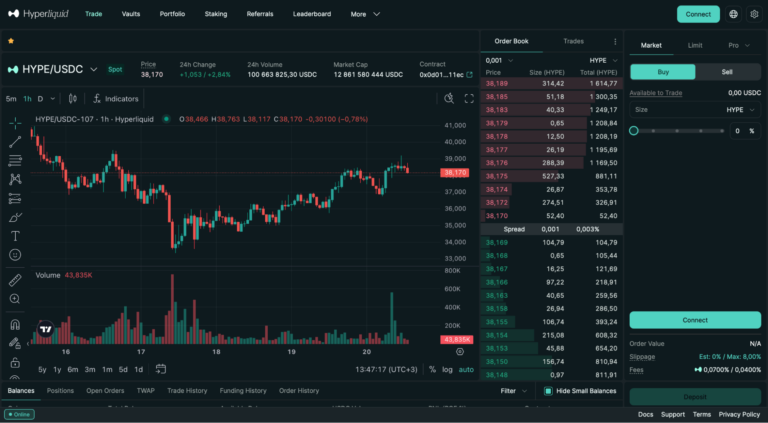This screenshot has height=423, width=768.
Task: Open settings gear in header
Action: click(x=754, y=14)
